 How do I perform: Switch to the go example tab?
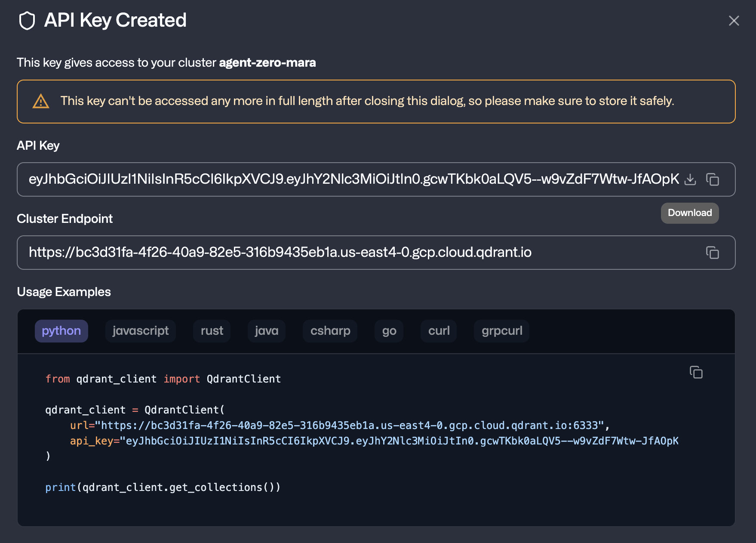(x=389, y=331)
